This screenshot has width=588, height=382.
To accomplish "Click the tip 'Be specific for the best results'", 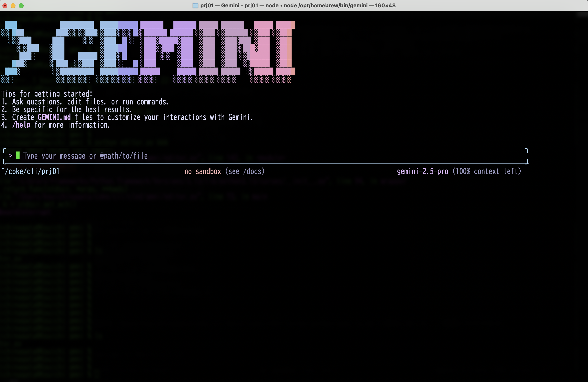I will pos(72,110).
